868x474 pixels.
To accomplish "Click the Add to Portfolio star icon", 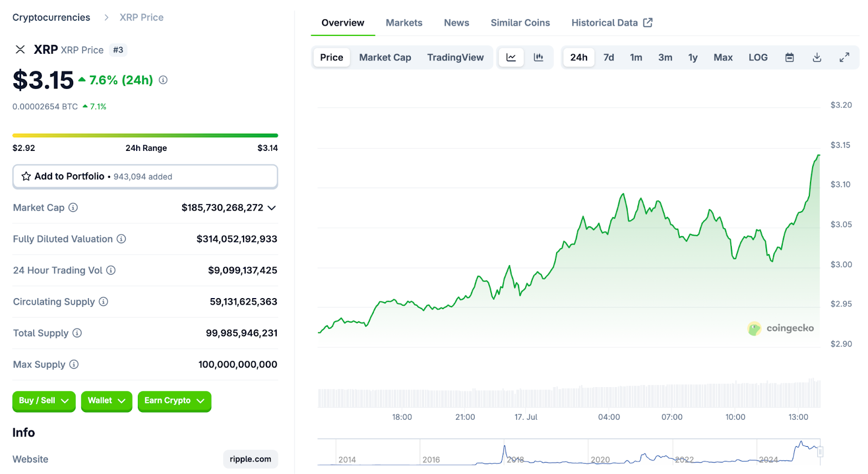I will click(x=26, y=176).
